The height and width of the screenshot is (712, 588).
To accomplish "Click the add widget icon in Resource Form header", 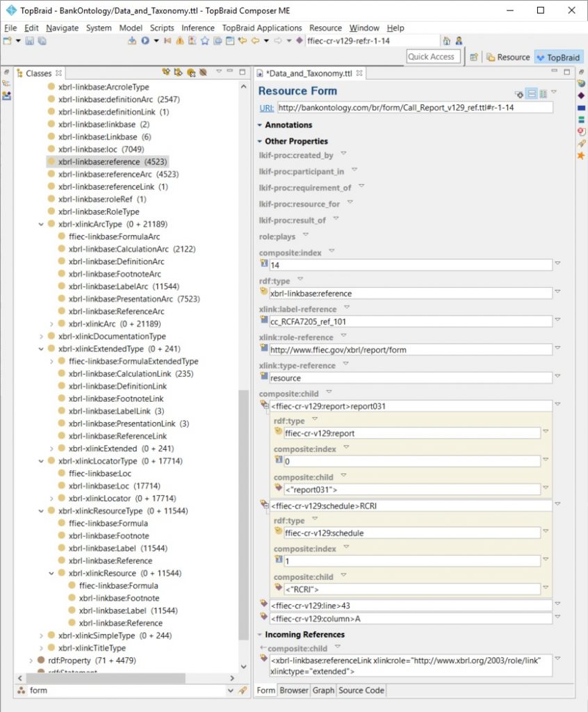I will [519, 94].
